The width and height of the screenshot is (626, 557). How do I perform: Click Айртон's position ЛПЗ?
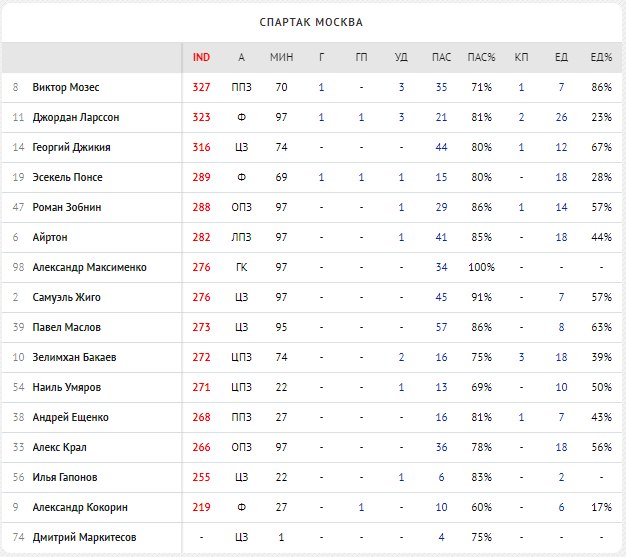click(x=242, y=237)
